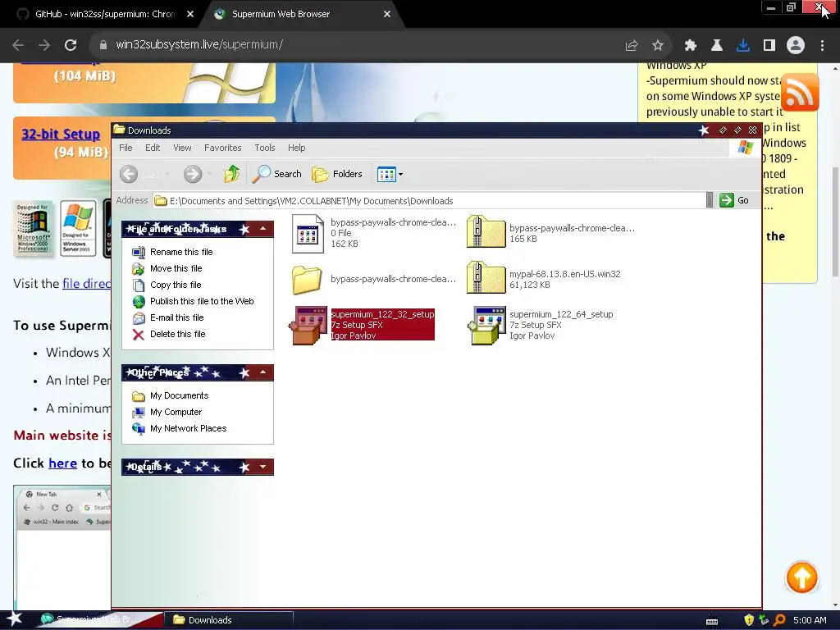840x630 pixels.
Task: Switch to the GitHub win32ss/supermium tab
Action: pyautogui.click(x=105, y=14)
